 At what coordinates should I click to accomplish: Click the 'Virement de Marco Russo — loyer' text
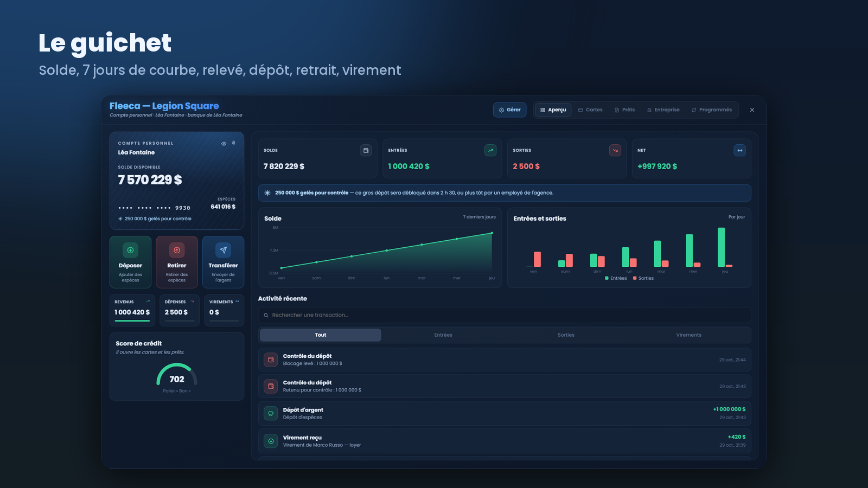tap(322, 445)
